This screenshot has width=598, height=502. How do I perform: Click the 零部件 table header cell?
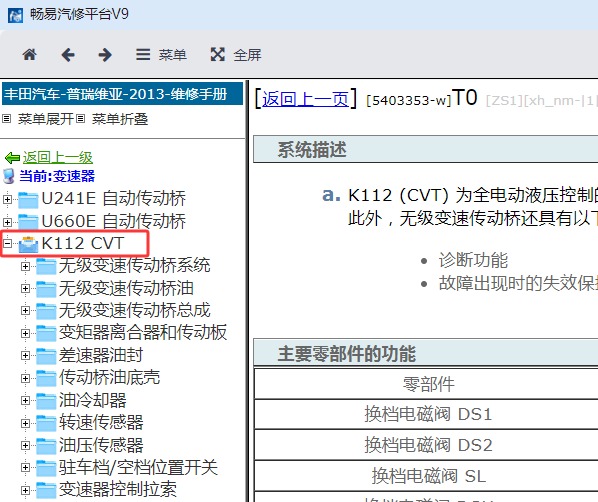pyautogui.click(x=429, y=384)
